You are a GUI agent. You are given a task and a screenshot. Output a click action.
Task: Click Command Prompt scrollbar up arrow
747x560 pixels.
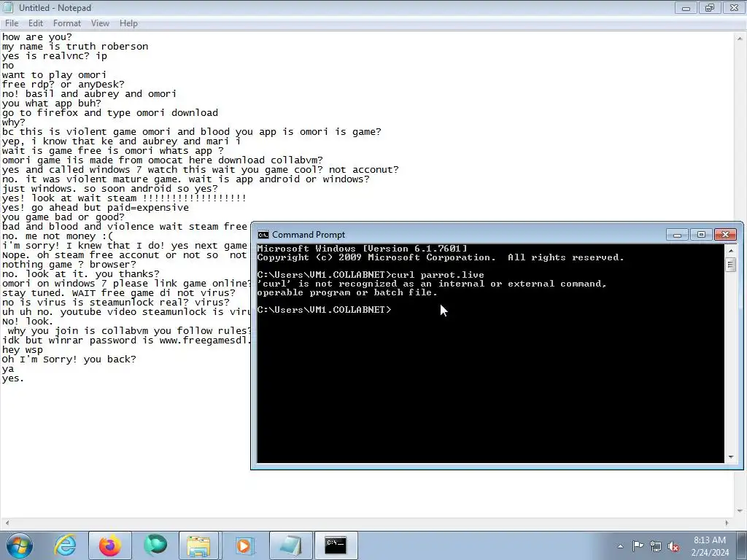731,251
